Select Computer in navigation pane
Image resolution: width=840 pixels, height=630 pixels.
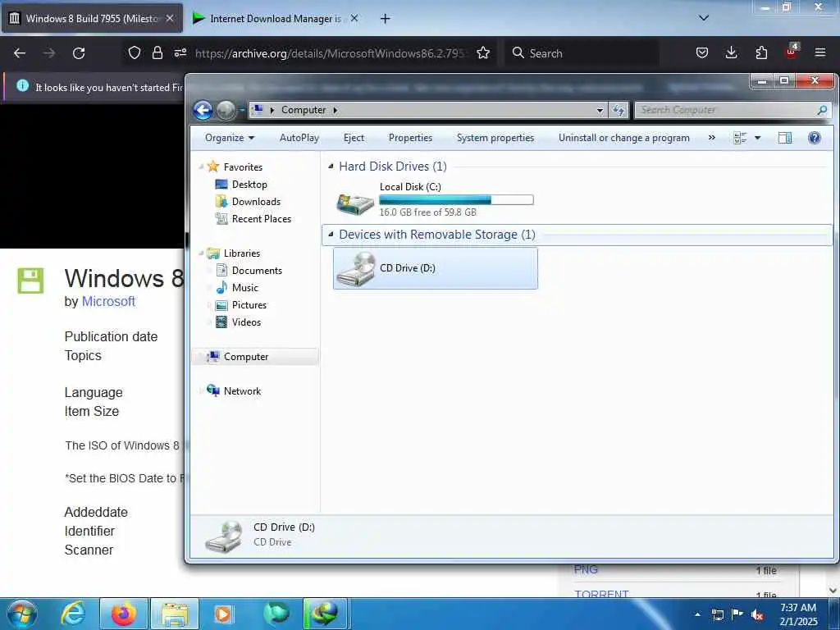tap(255, 357)
